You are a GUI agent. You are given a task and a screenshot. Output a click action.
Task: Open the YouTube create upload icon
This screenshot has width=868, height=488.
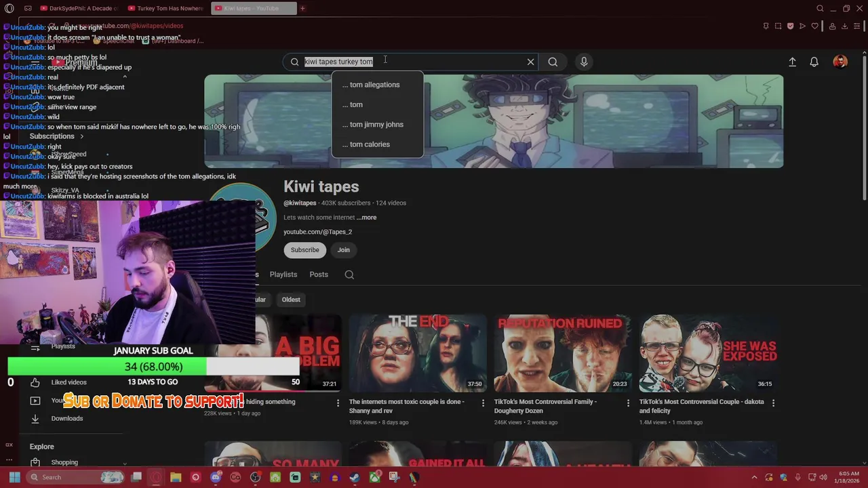click(792, 62)
